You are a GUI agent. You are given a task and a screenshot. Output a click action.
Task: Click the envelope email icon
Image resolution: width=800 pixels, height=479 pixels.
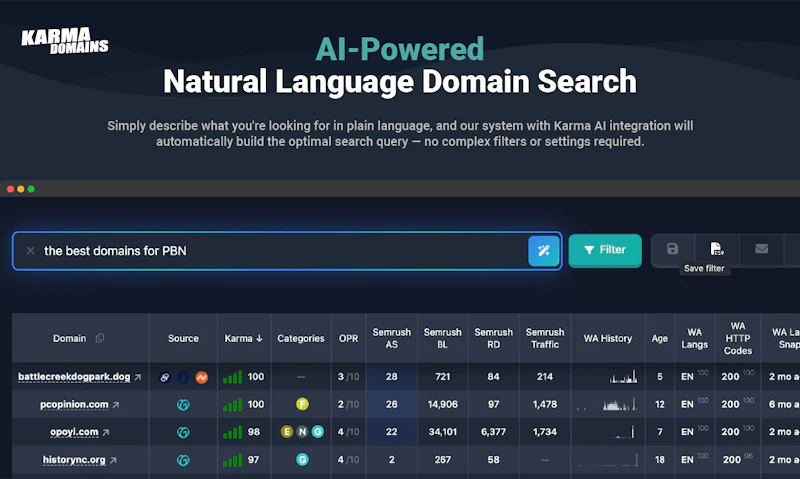click(x=761, y=248)
